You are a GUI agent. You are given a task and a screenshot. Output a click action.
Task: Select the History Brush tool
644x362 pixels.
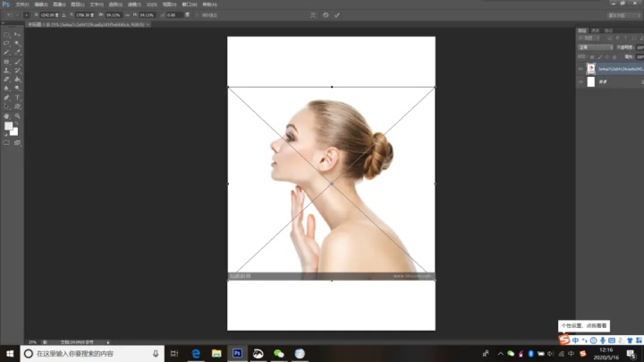pos(17,71)
